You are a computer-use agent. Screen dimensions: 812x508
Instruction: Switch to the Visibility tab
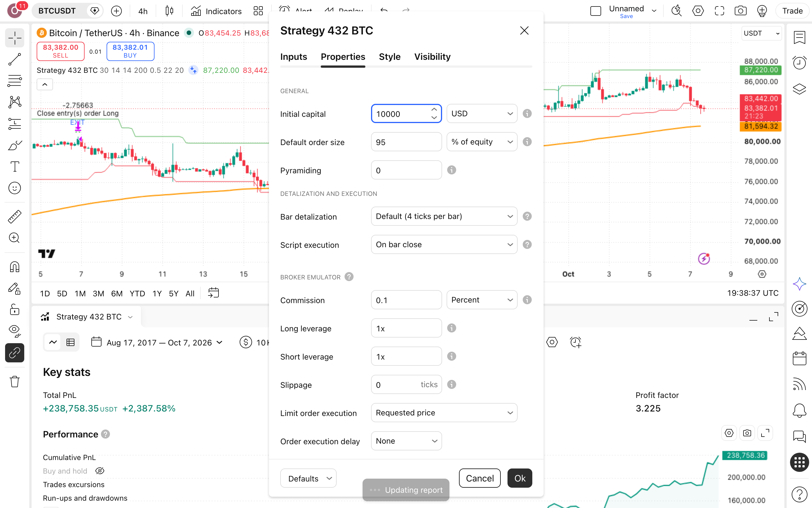pos(432,57)
